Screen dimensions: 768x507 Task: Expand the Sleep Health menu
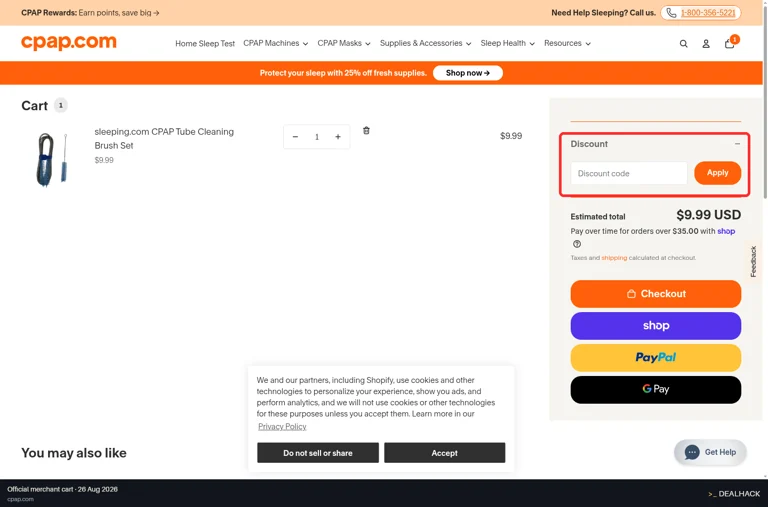507,43
